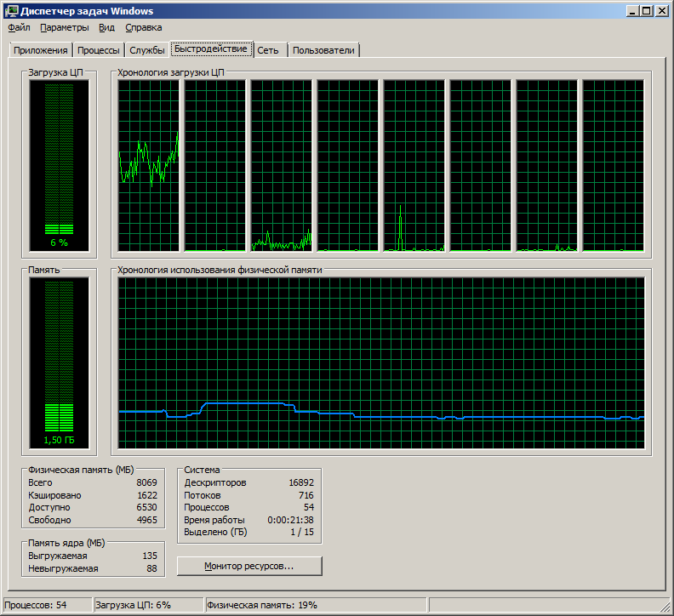Image resolution: width=674 pixels, height=616 pixels.
Task: Close the Диспетчер задач window
Action: 661,11
